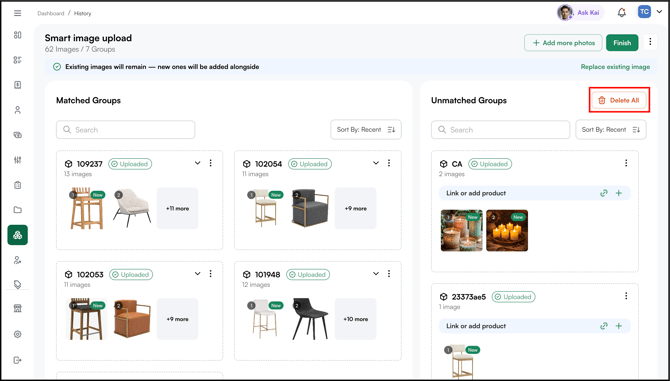The height and width of the screenshot is (381, 670).
Task: Click Replace existing image link
Action: [615, 67]
